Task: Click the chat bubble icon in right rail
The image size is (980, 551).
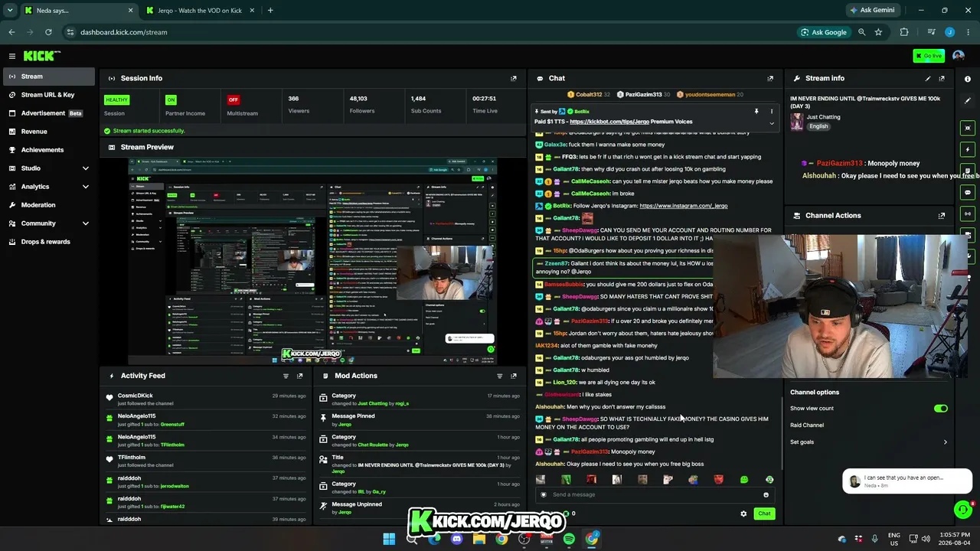Action: tap(968, 192)
